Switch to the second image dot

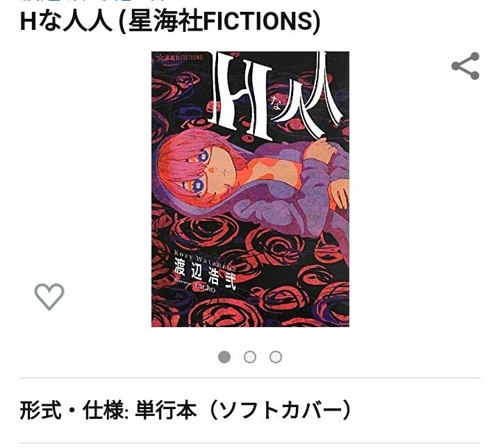250,357
